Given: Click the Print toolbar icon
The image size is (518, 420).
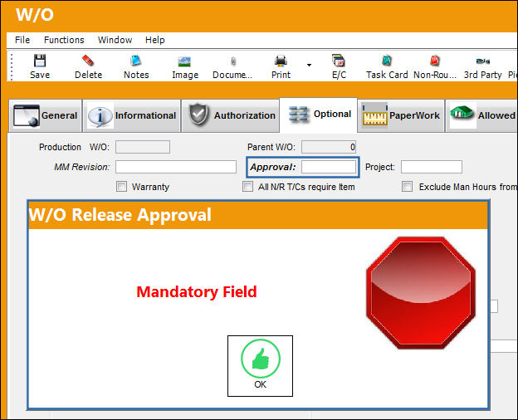Looking at the screenshot, I should coord(281,66).
